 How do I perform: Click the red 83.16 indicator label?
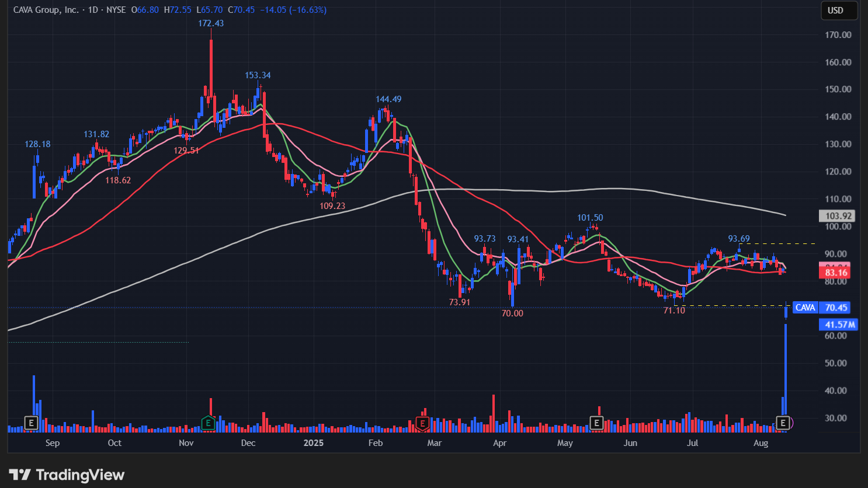click(x=836, y=273)
